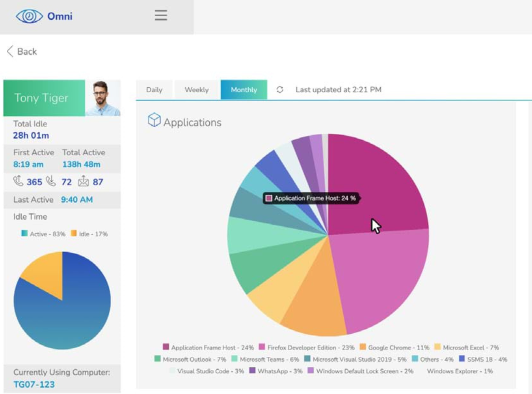
Task: Open Tony Tiger's profile photo
Action: (103, 98)
